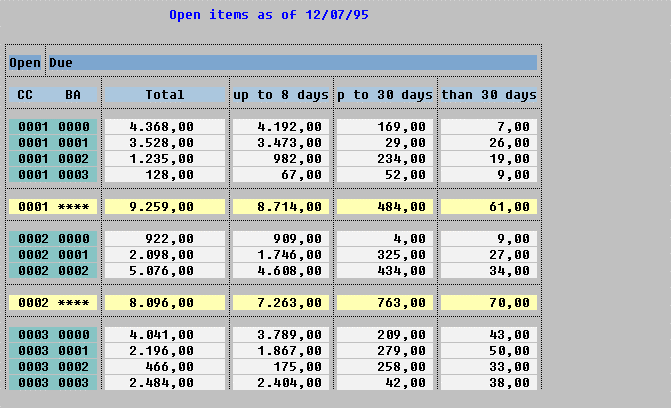Select the 8.714,00 subtotal cell
Viewport: 671px width, 408px height.
coord(281,207)
